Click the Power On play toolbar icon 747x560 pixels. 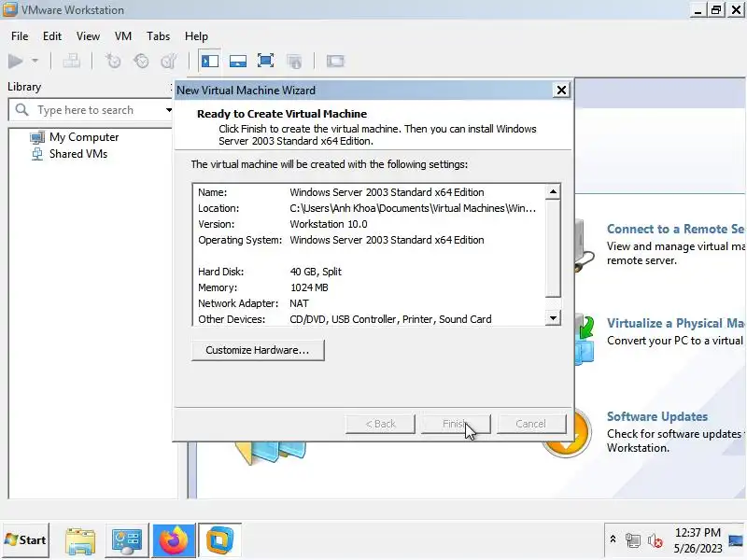[15, 61]
